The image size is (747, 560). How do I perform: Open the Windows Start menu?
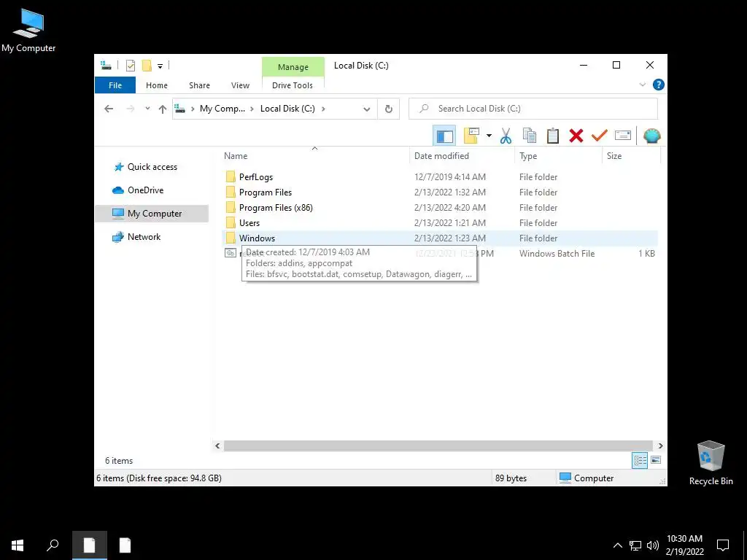(18, 545)
